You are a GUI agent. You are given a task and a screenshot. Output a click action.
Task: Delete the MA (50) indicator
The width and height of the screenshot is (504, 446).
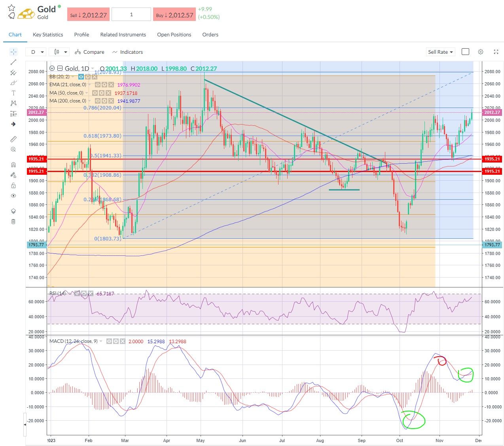click(x=108, y=93)
